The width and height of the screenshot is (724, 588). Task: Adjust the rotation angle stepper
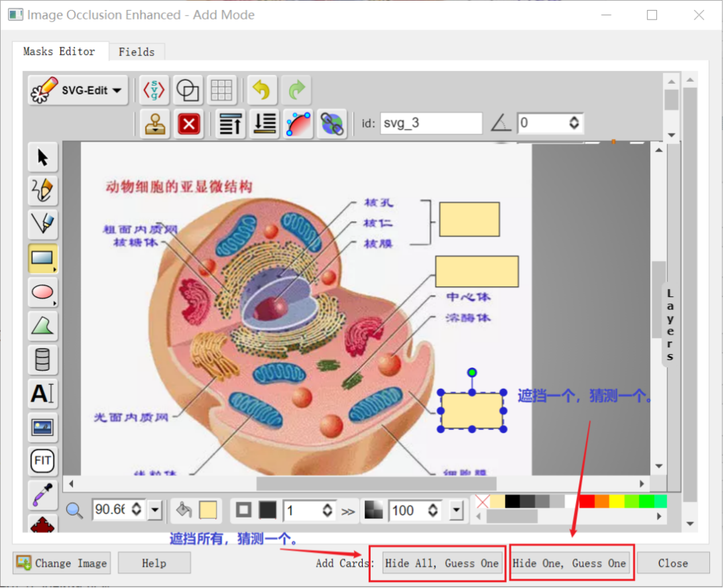click(574, 123)
